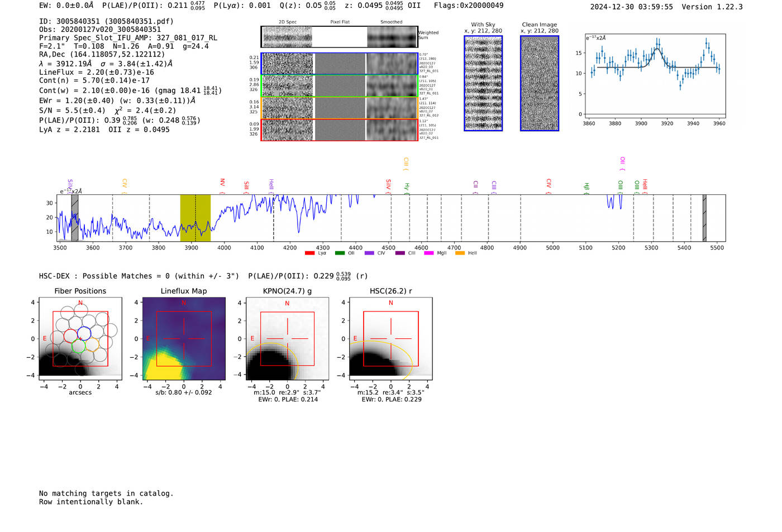Click the 'Obs: 20200127v020_3005840351' text
Image resolution: width=782 pixels, height=532 pixels.
click(x=100, y=30)
